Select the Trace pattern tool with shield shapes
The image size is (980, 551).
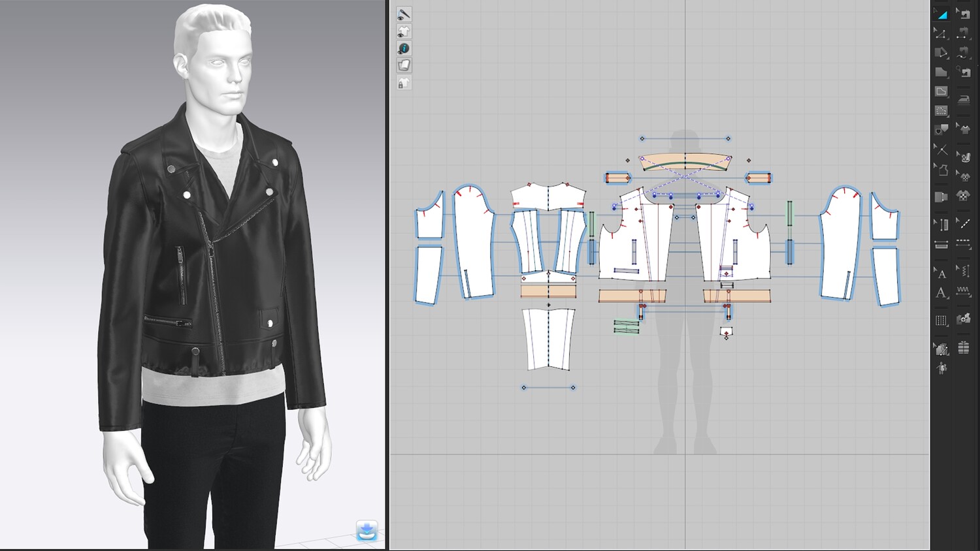(x=941, y=130)
